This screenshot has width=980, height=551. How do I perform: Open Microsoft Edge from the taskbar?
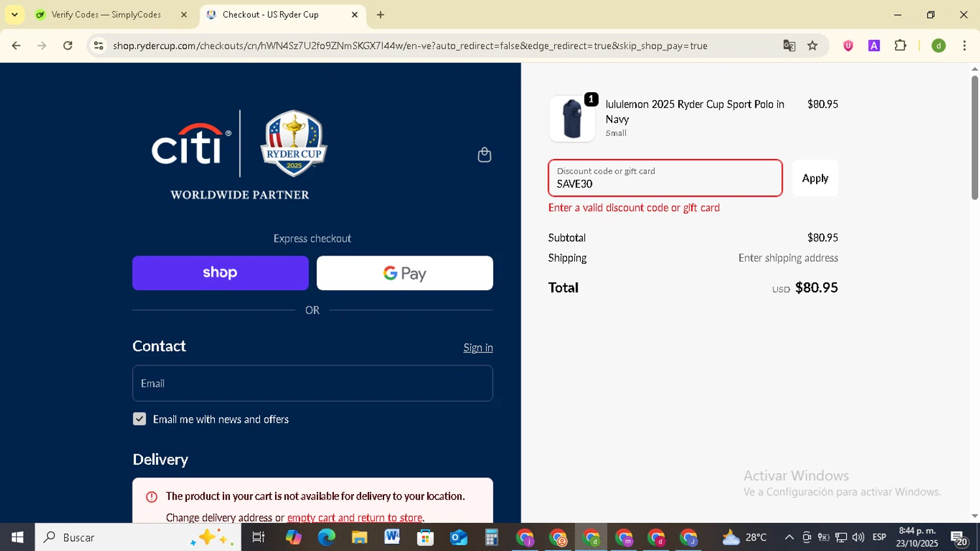click(326, 537)
